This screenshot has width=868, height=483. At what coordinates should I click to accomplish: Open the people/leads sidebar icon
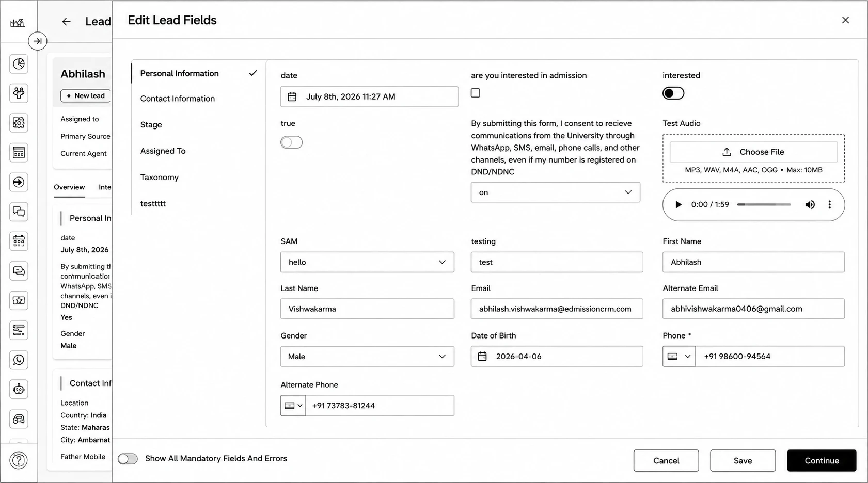[19, 93]
